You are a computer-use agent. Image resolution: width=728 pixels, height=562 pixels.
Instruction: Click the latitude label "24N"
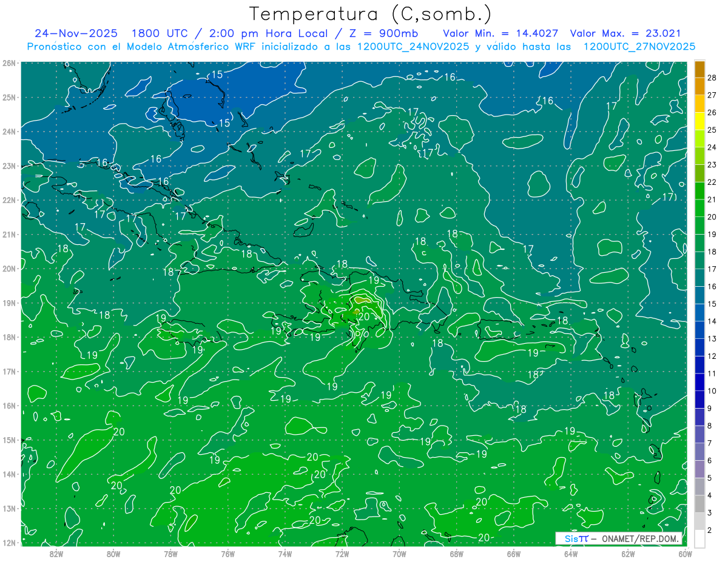[x=9, y=132]
